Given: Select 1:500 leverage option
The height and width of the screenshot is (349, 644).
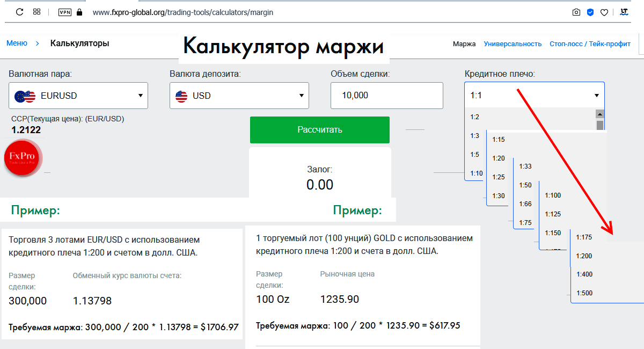Looking at the screenshot, I should [x=584, y=293].
